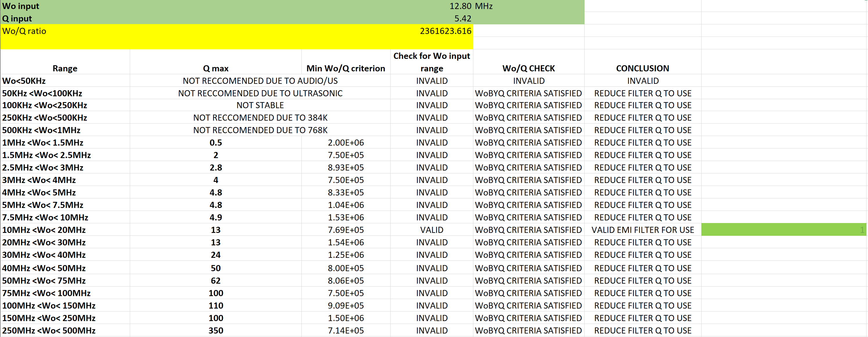Select the '5MHz <Wo< 7.5MHz' range cell

(x=65, y=205)
